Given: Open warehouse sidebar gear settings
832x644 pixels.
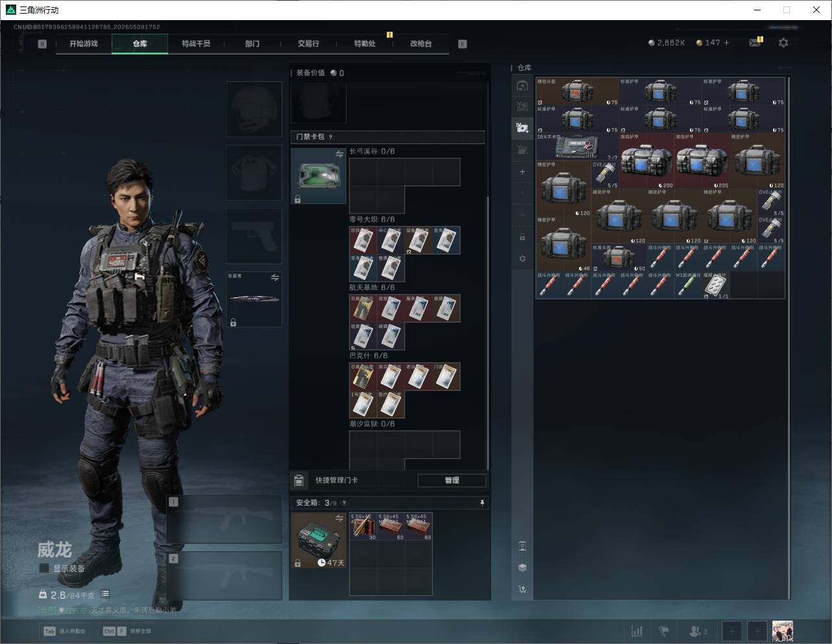Looking at the screenshot, I should [522, 258].
